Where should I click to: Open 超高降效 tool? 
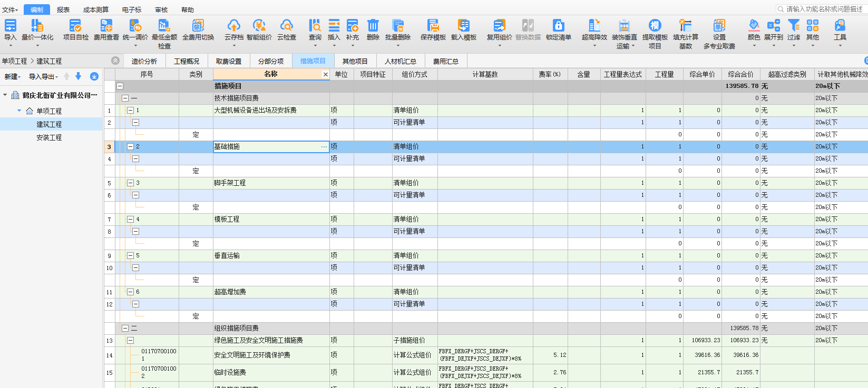(x=594, y=29)
